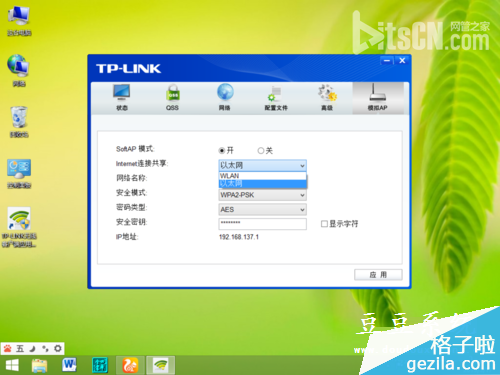Click the 应用 apply button
500x375 pixels.
[x=378, y=275]
